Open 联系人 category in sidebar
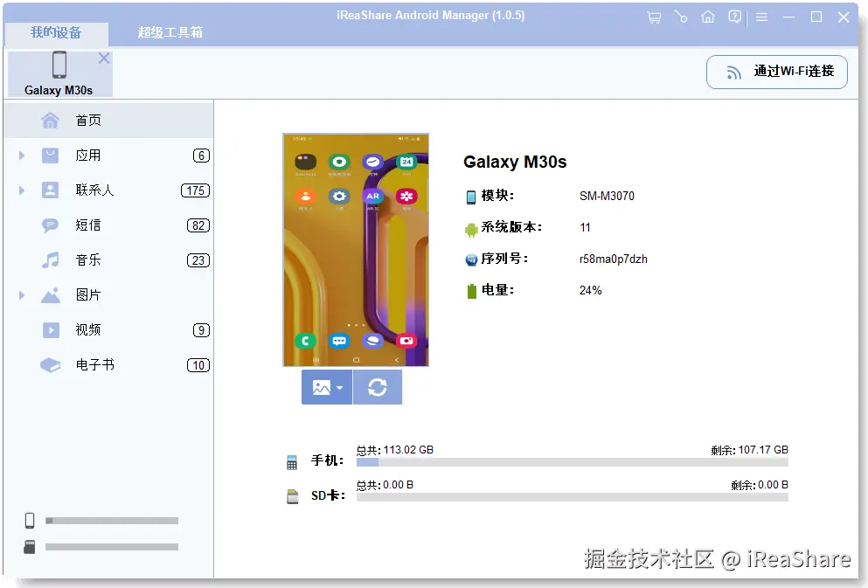 (108, 190)
